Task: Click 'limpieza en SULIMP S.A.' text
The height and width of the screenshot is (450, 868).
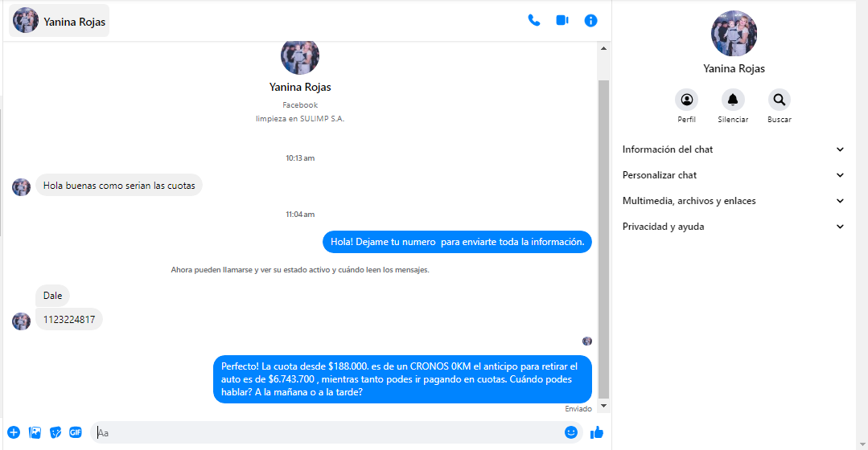Action: [x=300, y=118]
